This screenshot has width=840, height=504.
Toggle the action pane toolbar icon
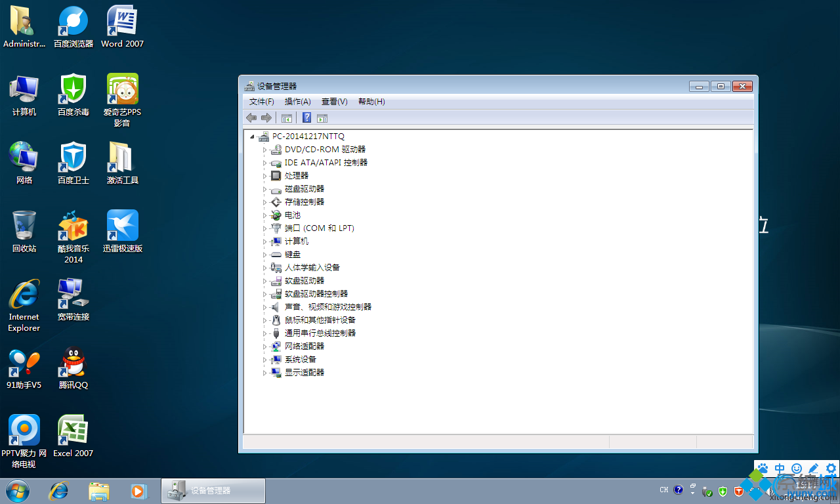[322, 118]
